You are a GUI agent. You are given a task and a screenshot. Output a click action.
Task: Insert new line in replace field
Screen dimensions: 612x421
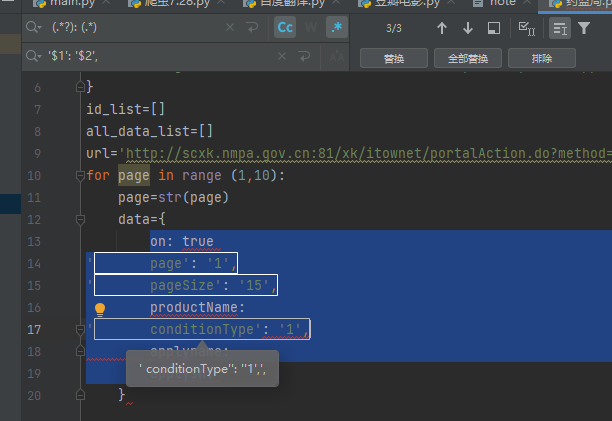[x=304, y=56]
